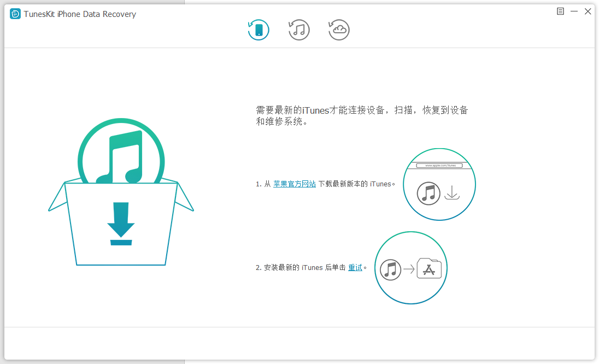
Task: Close the TunesKit window
Action: pyautogui.click(x=588, y=11)
